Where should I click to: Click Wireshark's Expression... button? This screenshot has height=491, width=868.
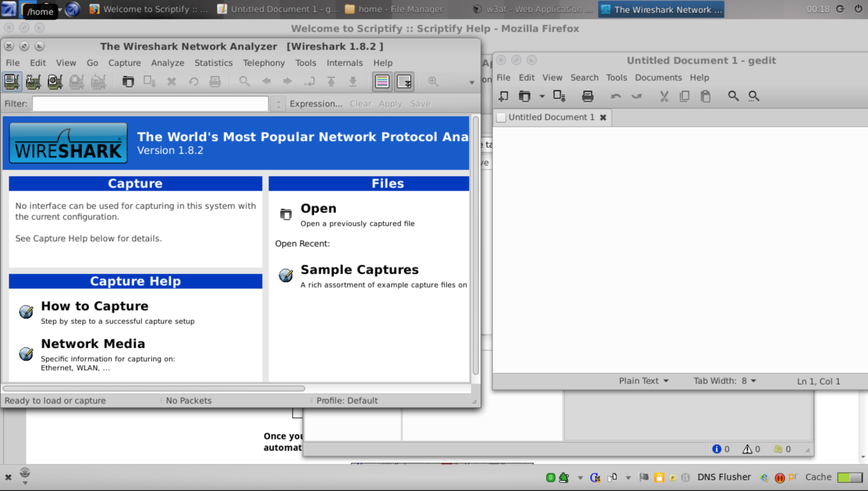[x=316, y=104]
